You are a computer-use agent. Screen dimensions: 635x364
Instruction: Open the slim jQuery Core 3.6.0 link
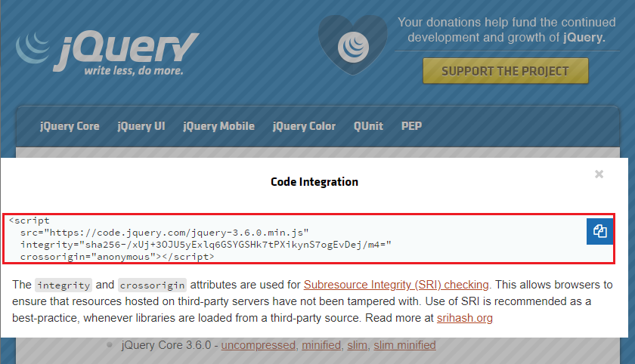pyautogui.click(x=357, y=345)
